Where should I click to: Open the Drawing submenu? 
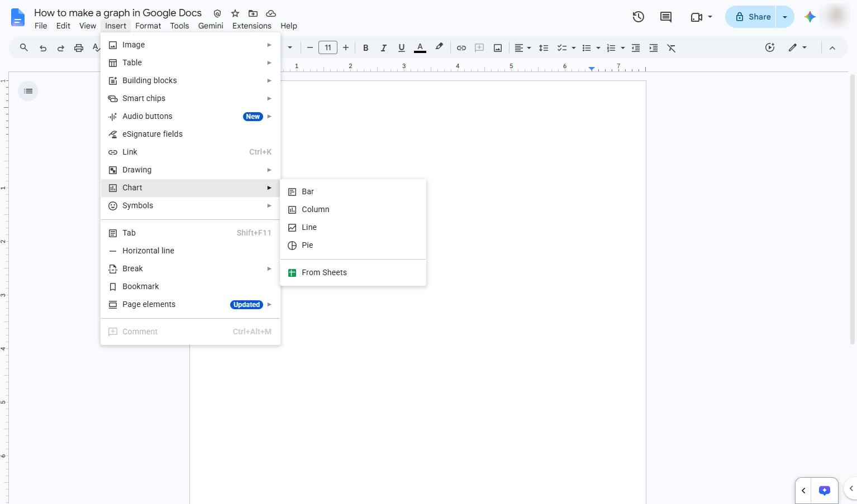pyautogui.click(x=191, y=170)
